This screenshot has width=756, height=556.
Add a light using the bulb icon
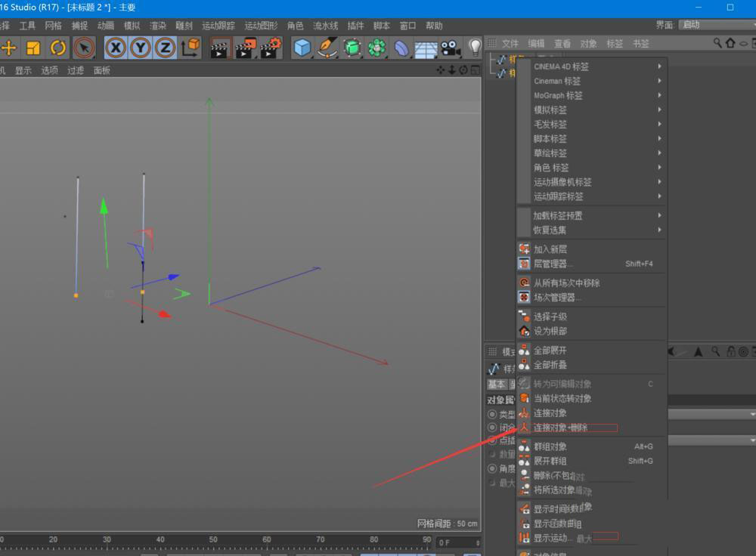pos(475,48)
